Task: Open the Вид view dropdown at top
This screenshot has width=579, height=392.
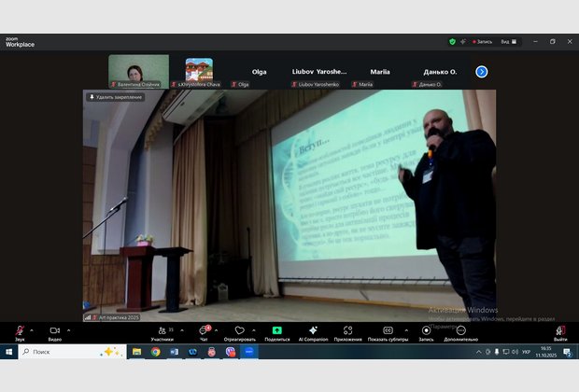Action: (506, 41)
